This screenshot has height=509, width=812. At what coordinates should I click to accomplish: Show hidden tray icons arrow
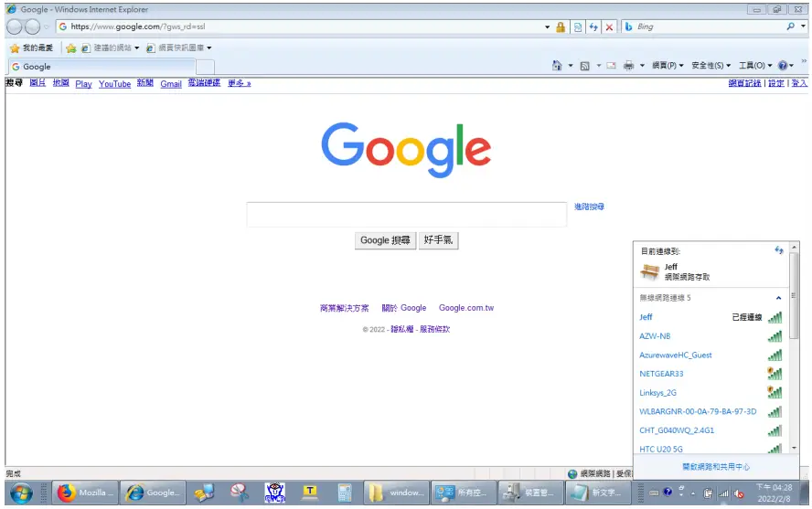tap(693, 493)
